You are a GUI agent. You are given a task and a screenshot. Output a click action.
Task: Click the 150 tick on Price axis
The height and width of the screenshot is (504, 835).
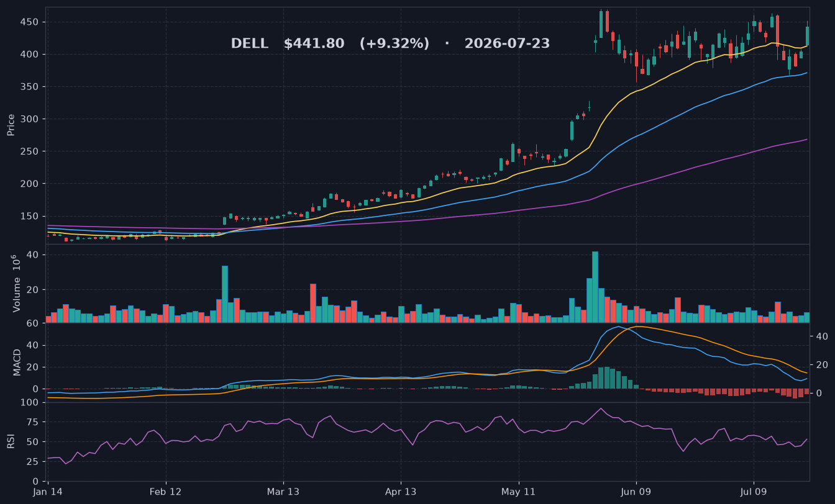(30, 216)
